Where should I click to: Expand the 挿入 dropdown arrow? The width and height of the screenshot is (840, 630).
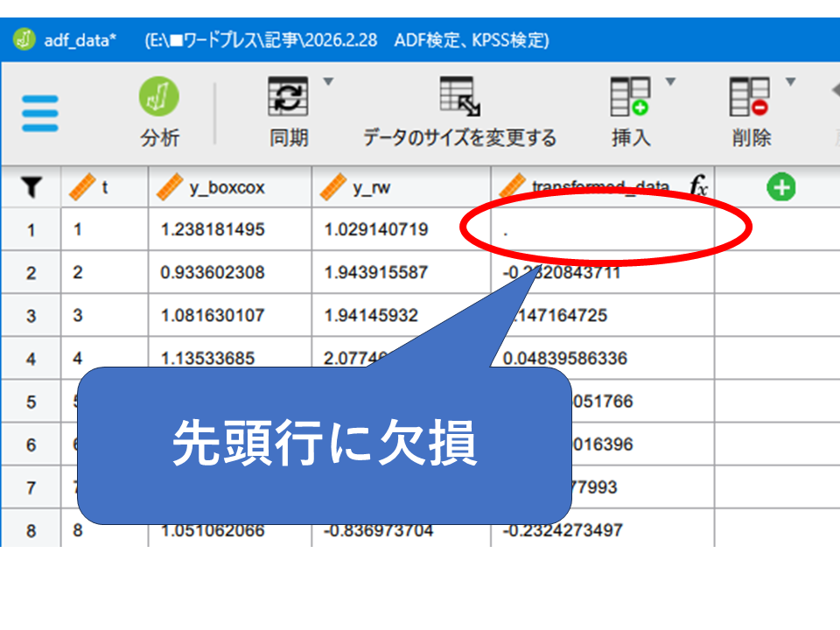(670, 82)
